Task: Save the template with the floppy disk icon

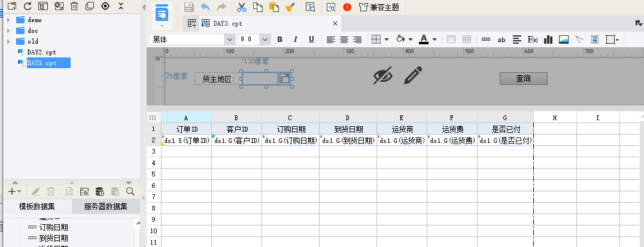Action: point(189,7)
